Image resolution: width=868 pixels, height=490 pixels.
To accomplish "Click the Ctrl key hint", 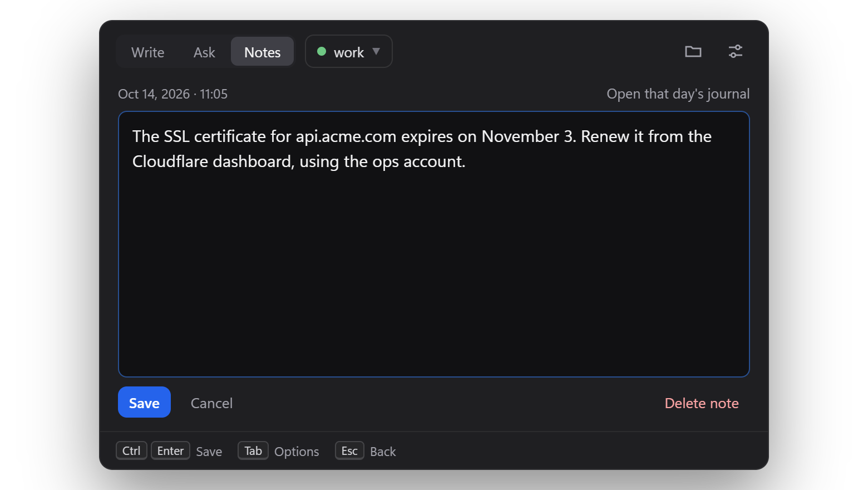I will point(131,451).
